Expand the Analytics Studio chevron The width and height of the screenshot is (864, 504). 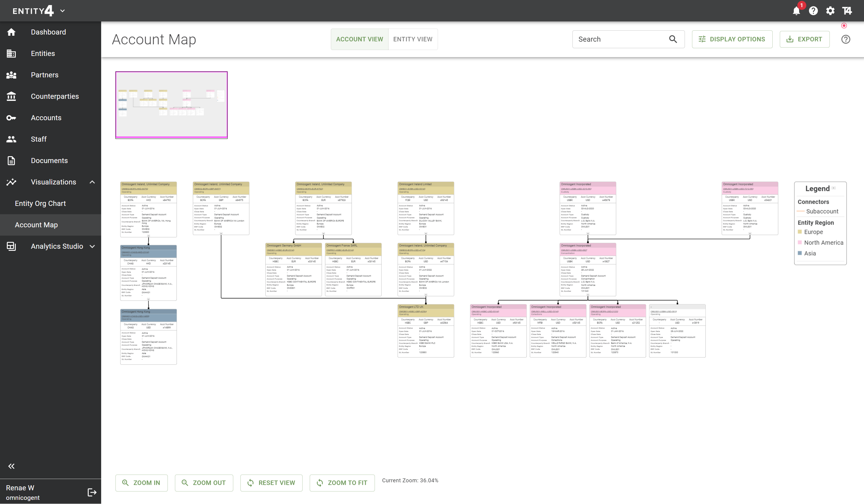tap(92, 246)
